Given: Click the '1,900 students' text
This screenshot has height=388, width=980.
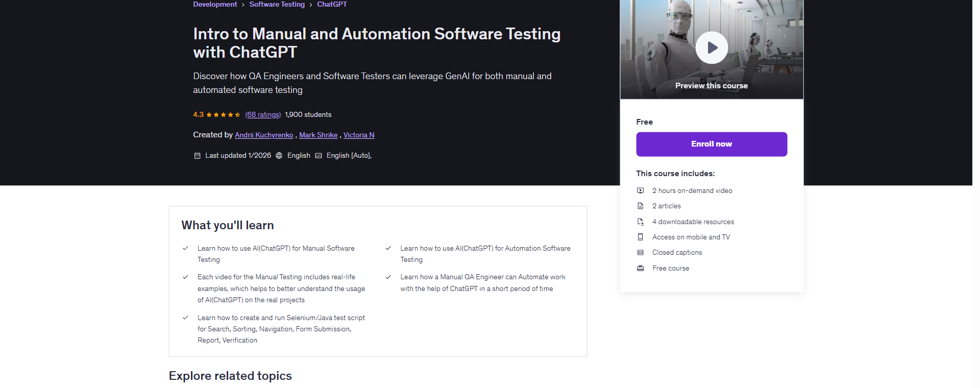Looking at the screenshot, I should pyautogui.click(x=308, y=114).
